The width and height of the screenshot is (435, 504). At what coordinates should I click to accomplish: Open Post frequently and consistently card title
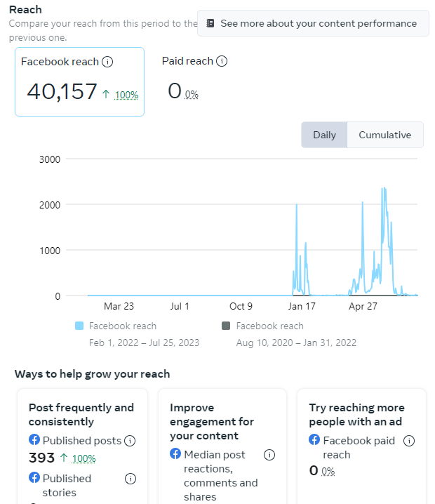coord(81,415)
